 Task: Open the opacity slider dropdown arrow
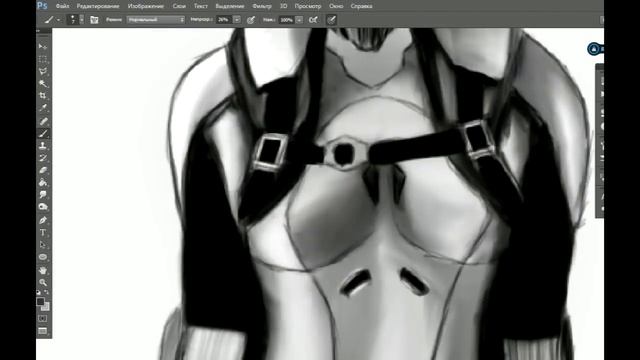click(237, 20)
